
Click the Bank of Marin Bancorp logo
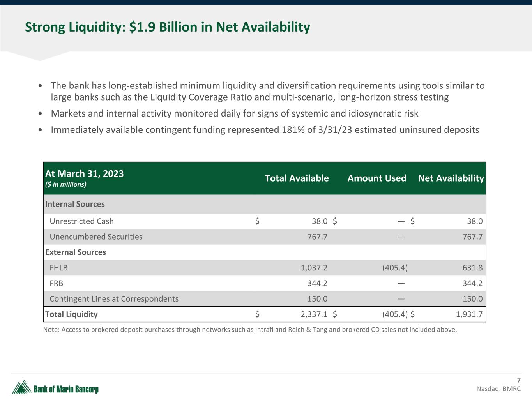coord(55,387)
